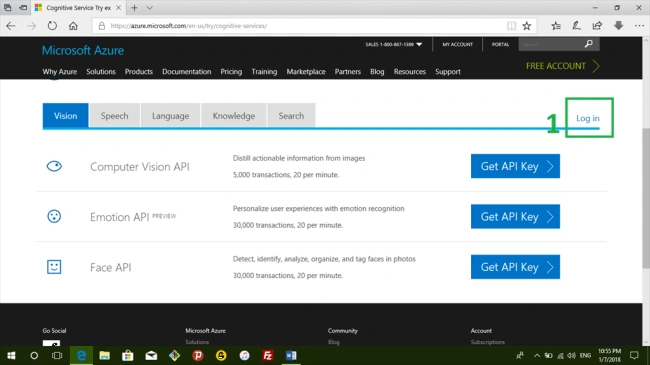Open the Training menu item
The image size is (650, 365).
coord(264,72)
